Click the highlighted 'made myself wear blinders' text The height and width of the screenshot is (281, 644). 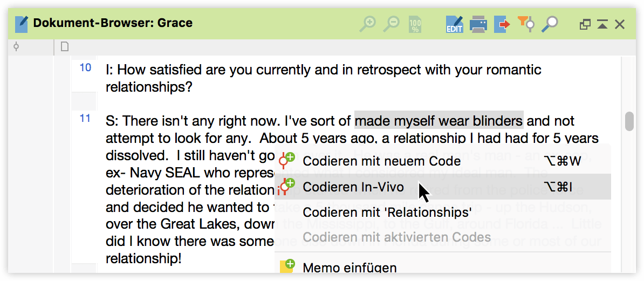tap(439, 121)
